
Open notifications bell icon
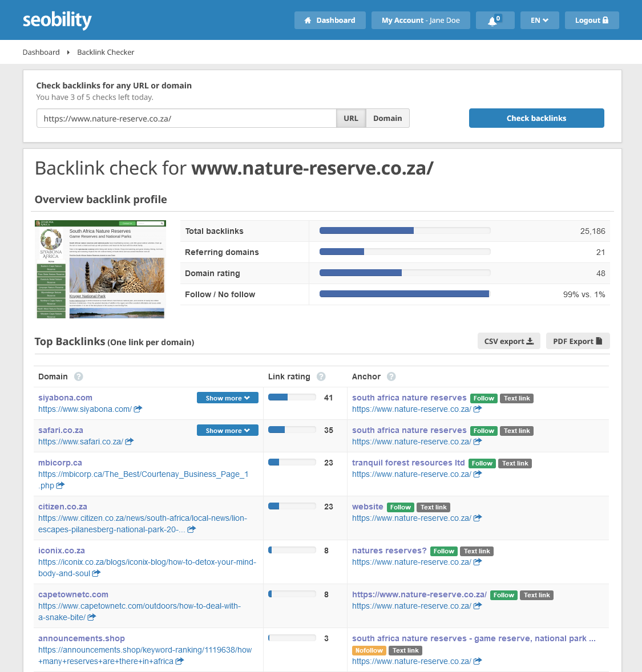pyautogui.click(x=495, y=20)
